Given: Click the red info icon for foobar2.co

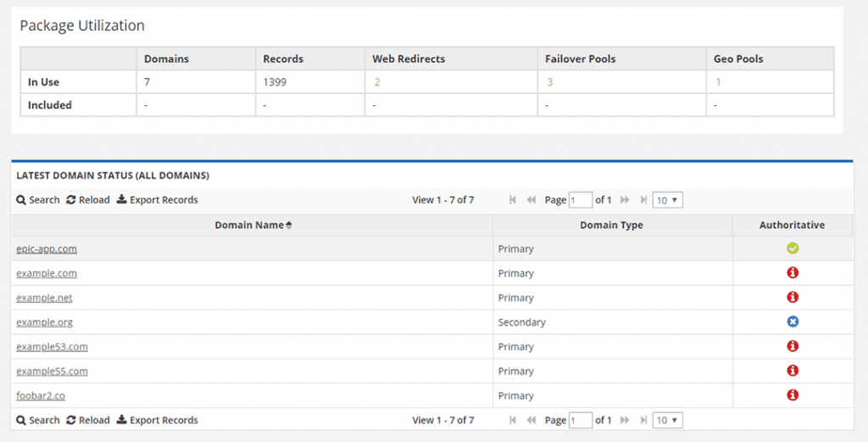Looking at the screenshot, I should [793, 395].
